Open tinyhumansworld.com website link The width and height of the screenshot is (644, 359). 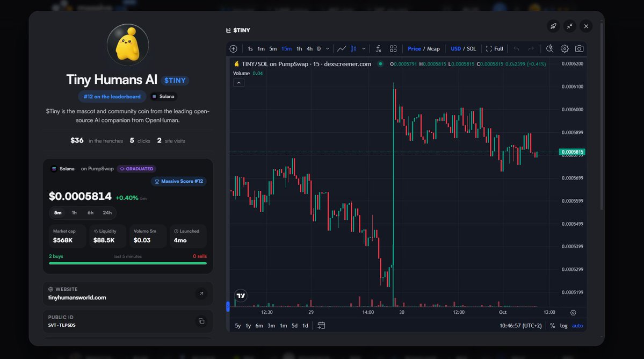tap(77, 298)
